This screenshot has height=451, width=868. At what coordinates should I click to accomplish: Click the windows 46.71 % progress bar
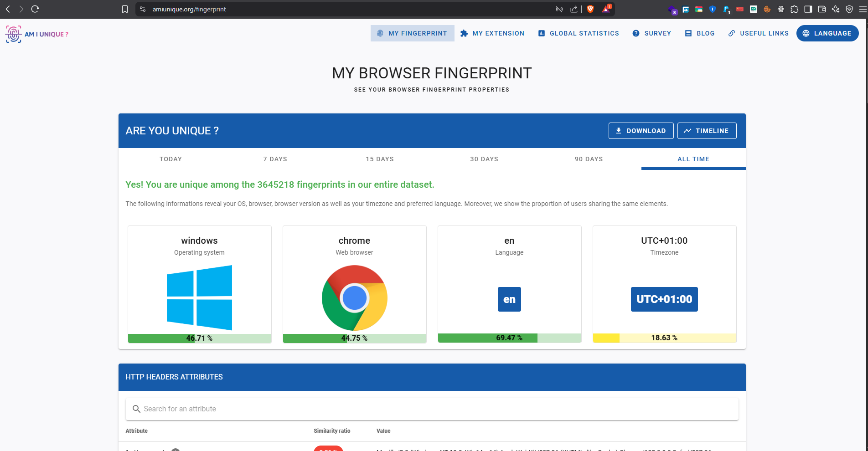coord(199,338)
